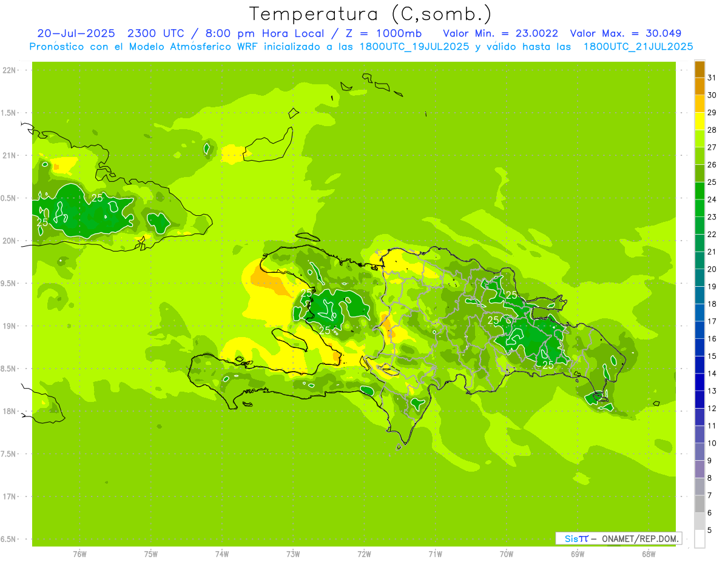This screenshot has height=562, width=728.
Task: Click the "76W" longitude axis label
Action: coord(79,554)
